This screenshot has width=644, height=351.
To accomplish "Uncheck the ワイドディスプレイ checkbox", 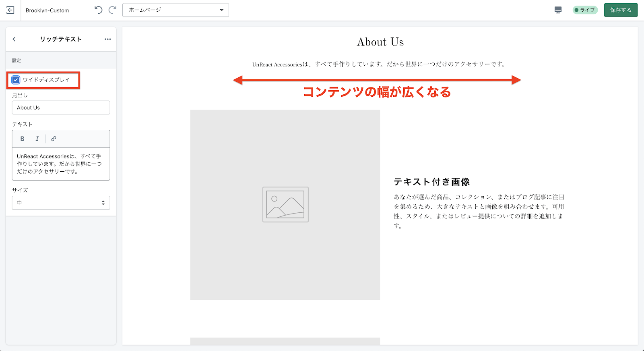I will pyautogui.click(x=16, y=80).
